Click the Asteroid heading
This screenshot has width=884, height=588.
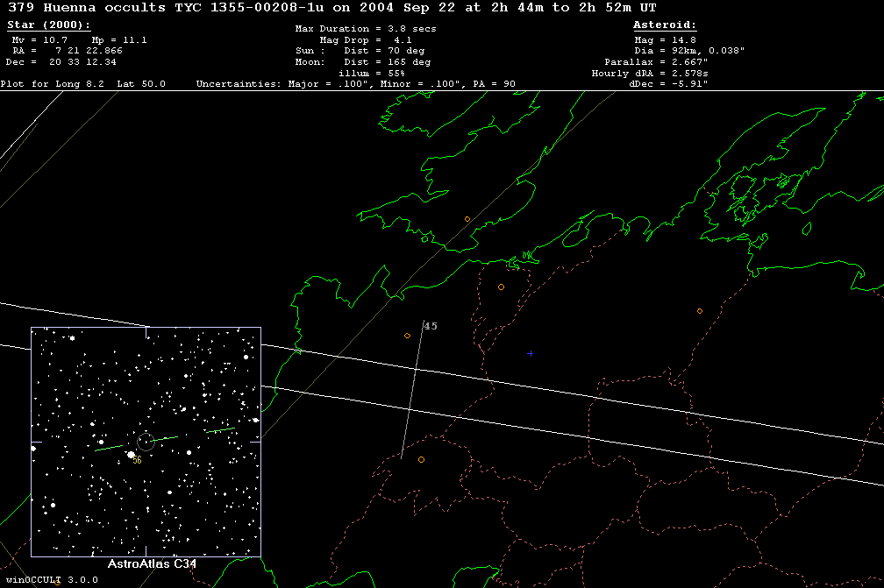click(665, 25)
